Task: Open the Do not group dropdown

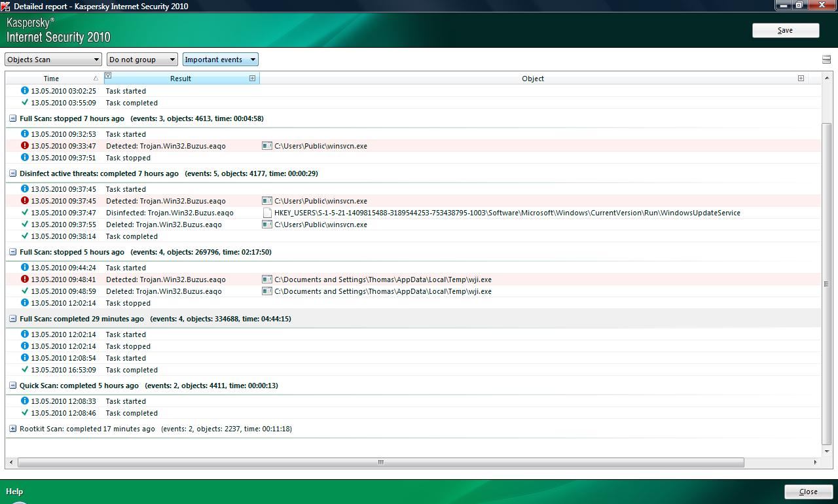Action: 142,60
